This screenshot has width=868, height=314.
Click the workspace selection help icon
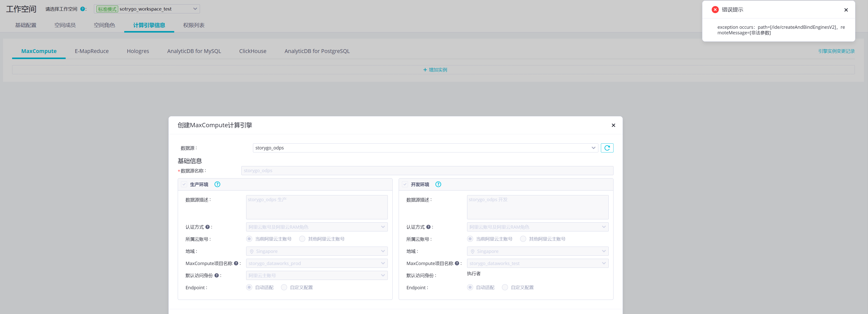click(x=83, y=9)
